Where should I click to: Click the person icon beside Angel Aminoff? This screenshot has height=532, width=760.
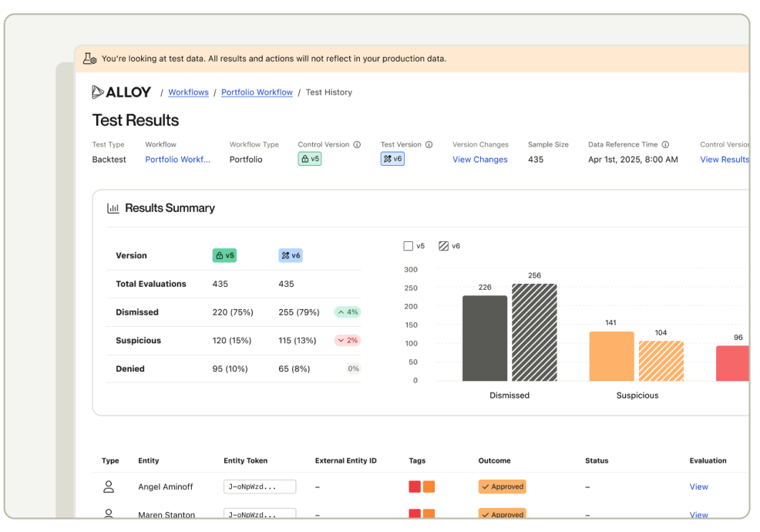tap(109, 487)
